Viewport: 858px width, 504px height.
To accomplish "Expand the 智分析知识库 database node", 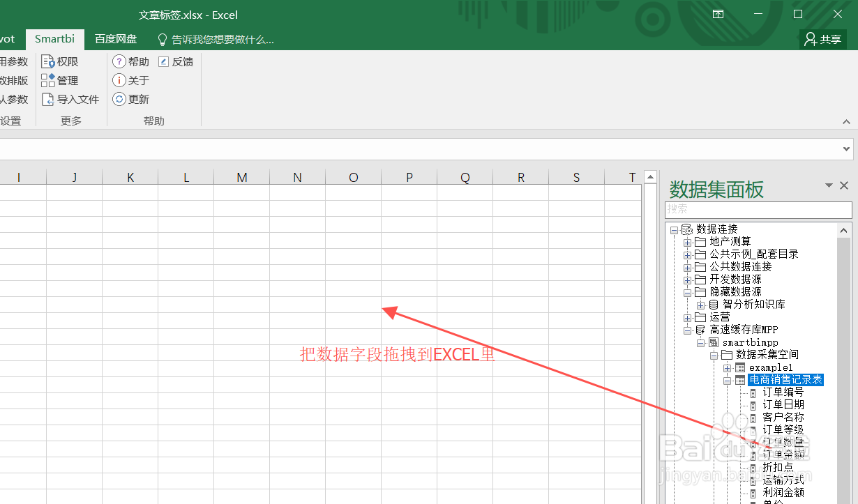I will [700, 305].
